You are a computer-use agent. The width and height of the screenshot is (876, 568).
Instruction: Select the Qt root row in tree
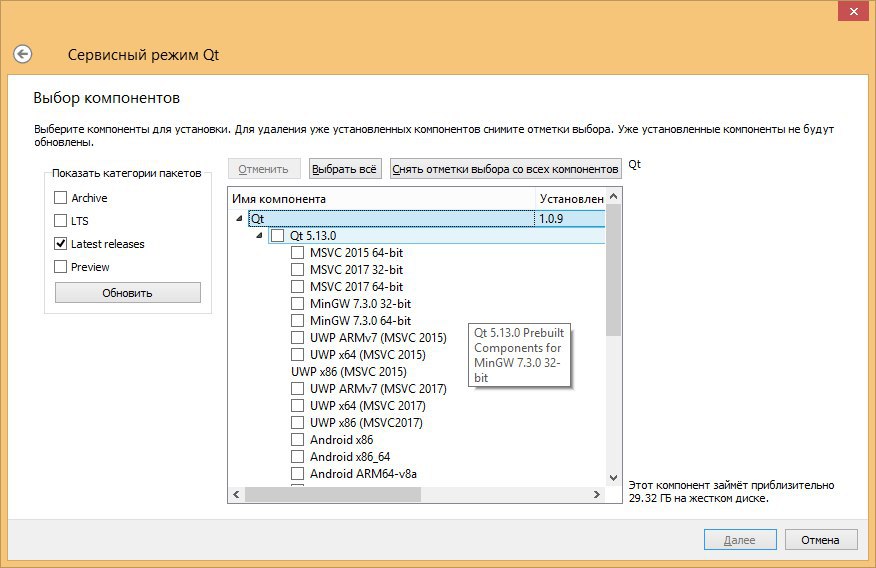426,218
